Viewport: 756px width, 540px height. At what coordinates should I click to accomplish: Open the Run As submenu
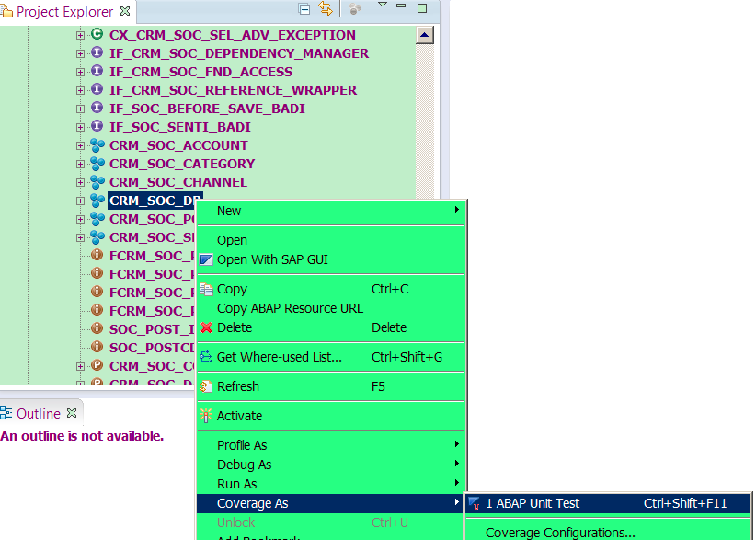pos(331,484)
